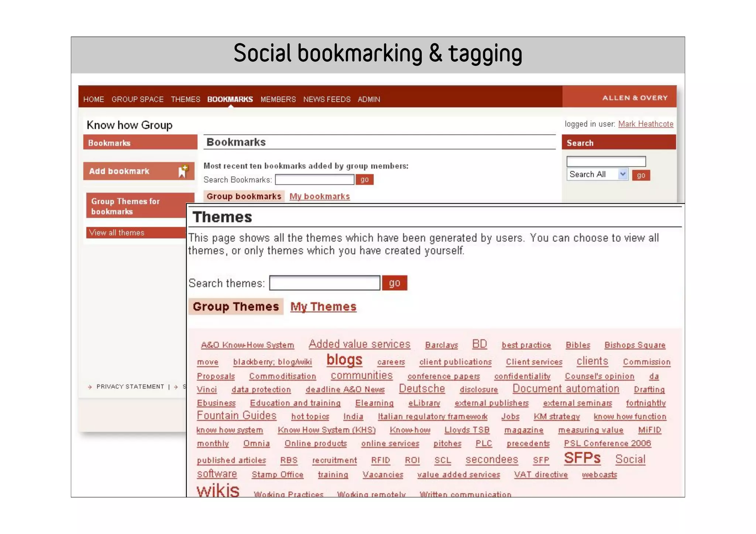Open the webcasts theme tag
756x534 pixels.
pos(599,475)
